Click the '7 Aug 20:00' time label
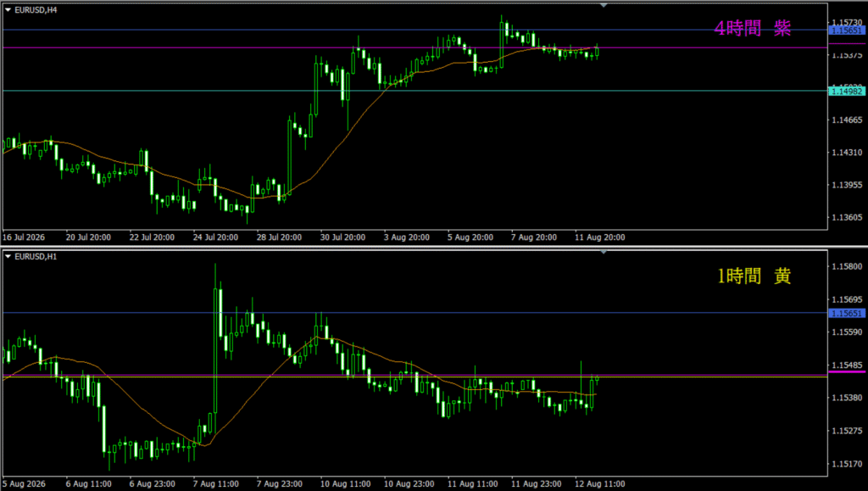 [534, 237]
